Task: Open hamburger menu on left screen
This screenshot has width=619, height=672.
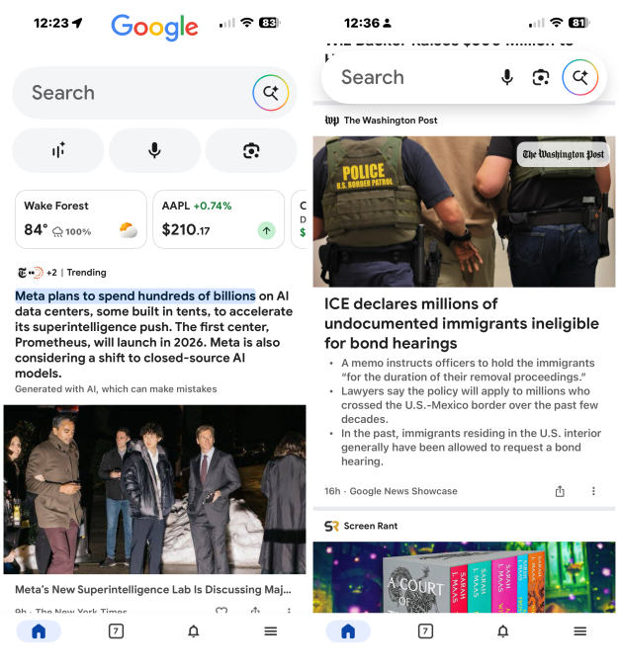Action: coord(271,631)
